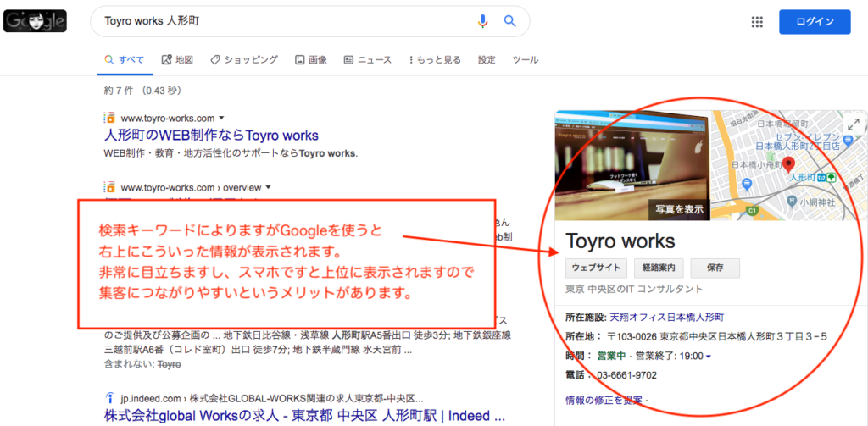Expand dropdown arrow beside toyro-works.com › overview
Image resolution: width=868 pixels, height=426 pixels.
click(x=268, y=187)
